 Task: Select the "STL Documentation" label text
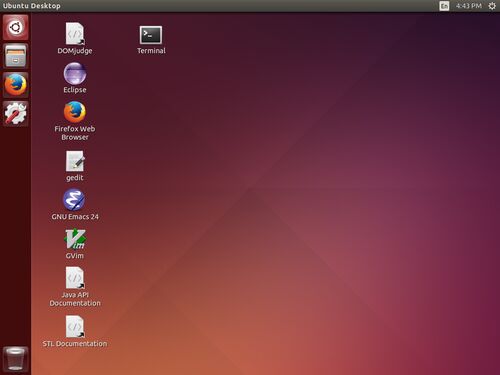click(x=75, y=344)
